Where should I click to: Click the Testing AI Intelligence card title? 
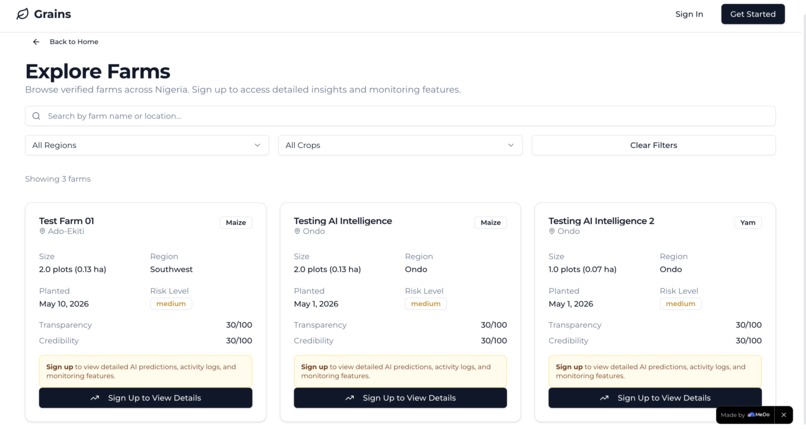(x=343, y=221)
